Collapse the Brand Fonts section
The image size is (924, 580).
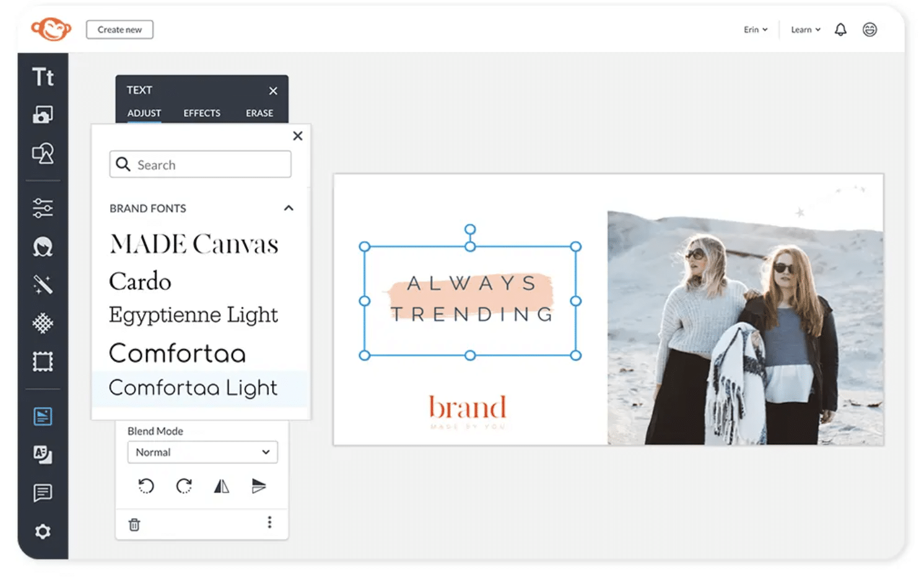pyautogui.click(x=289, y=208)
